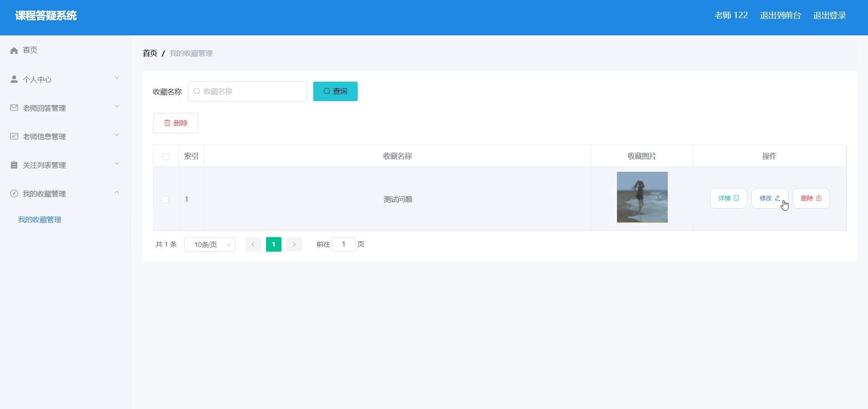
Task: Open the 老师回答管理 sidebar menu
Action: click(x=65, y=108)
